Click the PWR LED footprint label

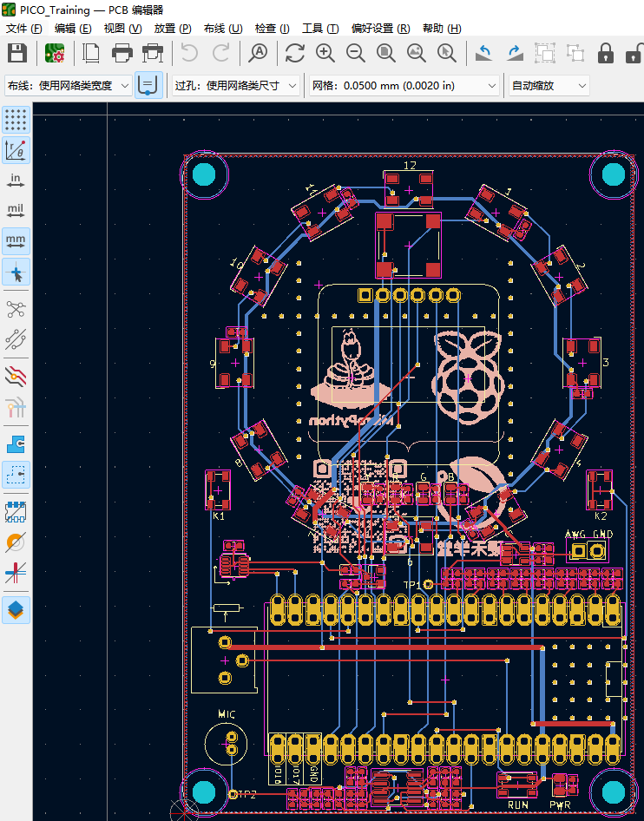click(x=560, y=805)
